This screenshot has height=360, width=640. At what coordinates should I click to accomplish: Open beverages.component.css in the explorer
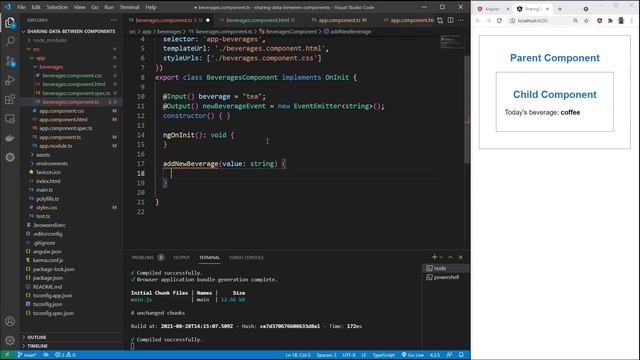pyautogui.click(x=72, y=76)
